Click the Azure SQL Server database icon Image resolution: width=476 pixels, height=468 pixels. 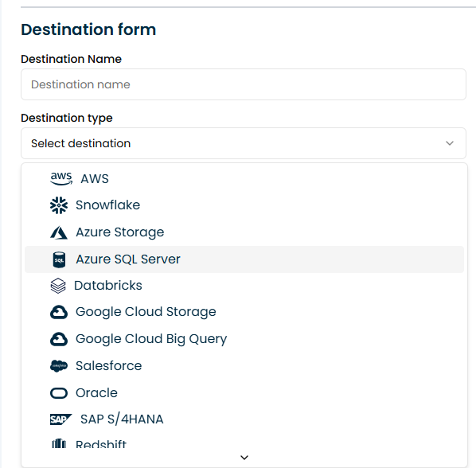[59, 259]
